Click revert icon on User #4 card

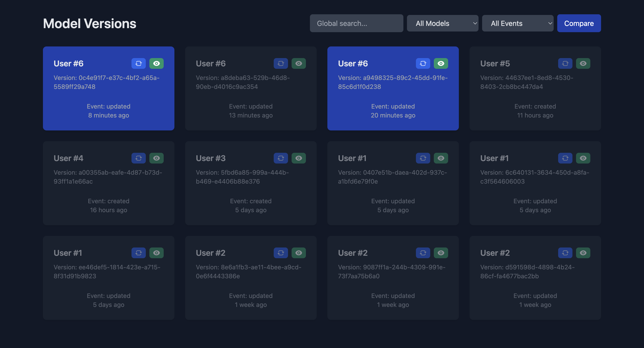138,158
